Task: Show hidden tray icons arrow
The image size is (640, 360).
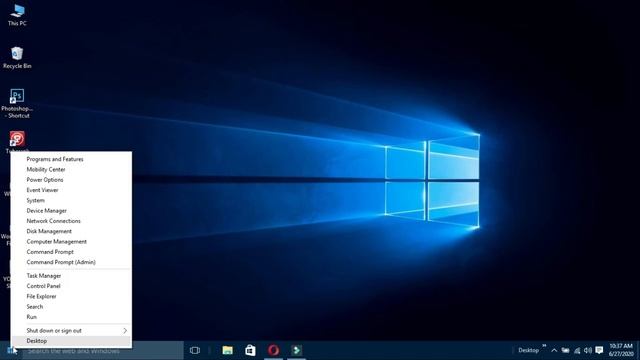Action: [554, 350]
